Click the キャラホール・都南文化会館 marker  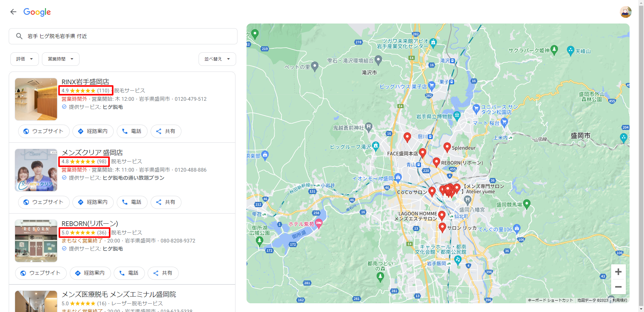pos(458,259)
